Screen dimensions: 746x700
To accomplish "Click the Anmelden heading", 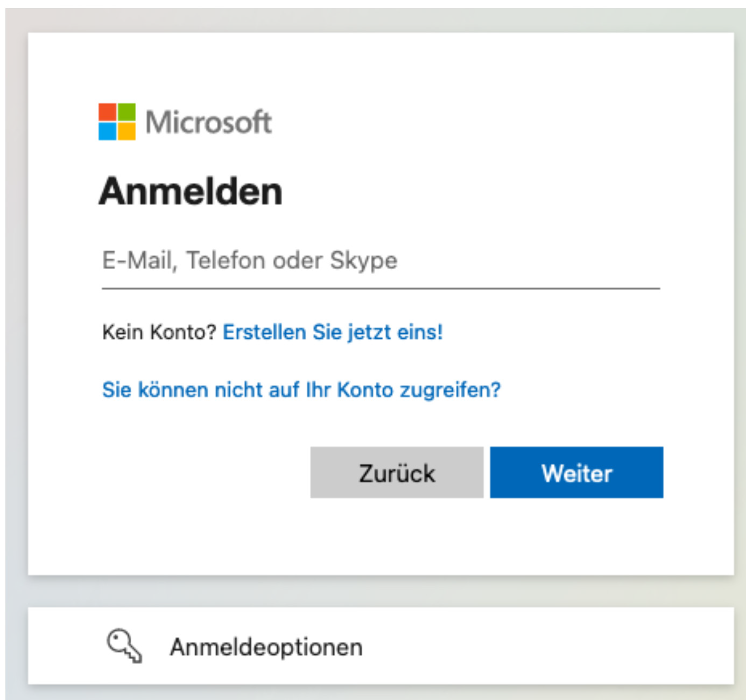I will 191,191.
